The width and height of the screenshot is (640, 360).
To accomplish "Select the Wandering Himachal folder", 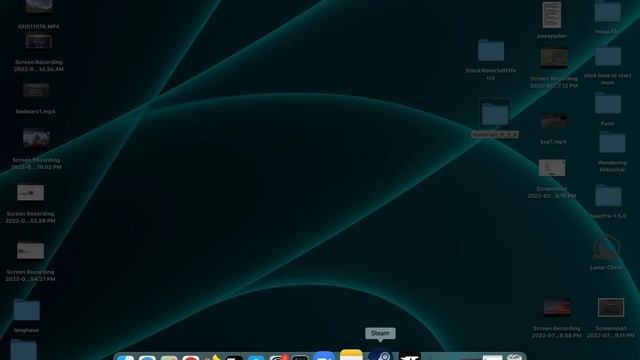I will pos(612,142).
